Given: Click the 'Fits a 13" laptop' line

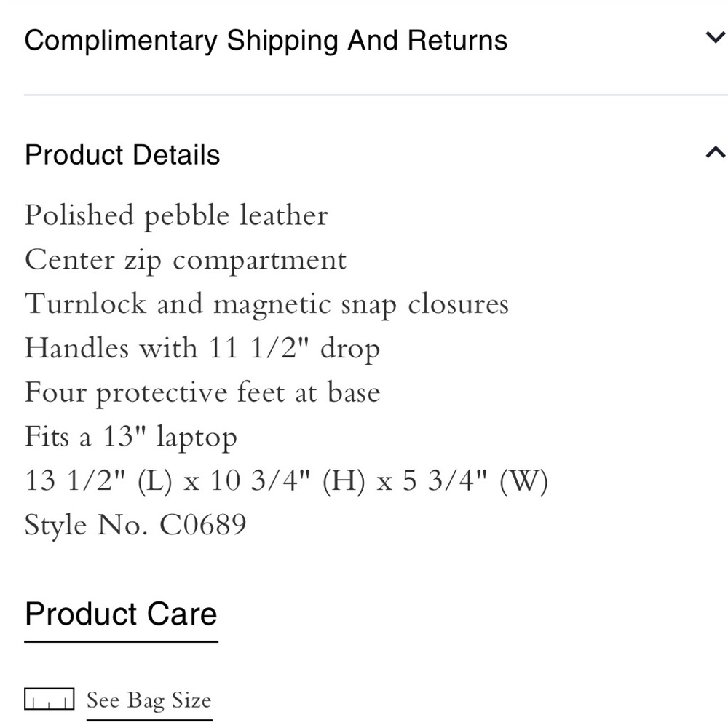Looking at the screenshot, I should coord(131,437).
